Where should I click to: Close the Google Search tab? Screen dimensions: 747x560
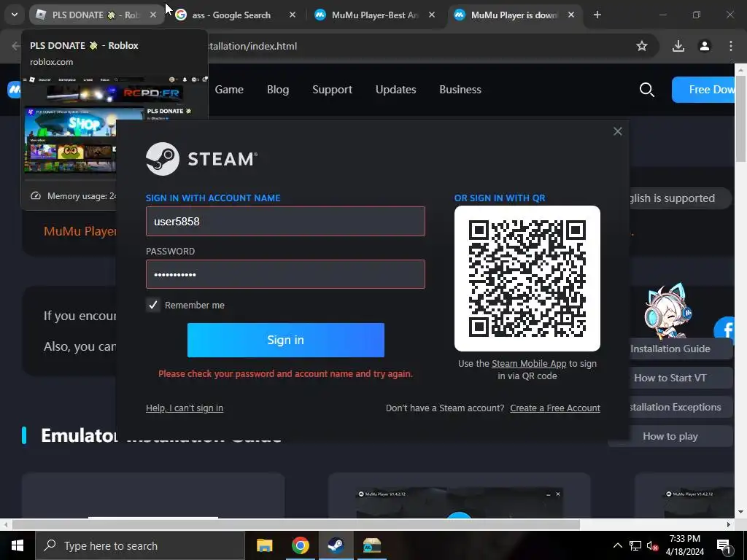[x=293, y=15]
